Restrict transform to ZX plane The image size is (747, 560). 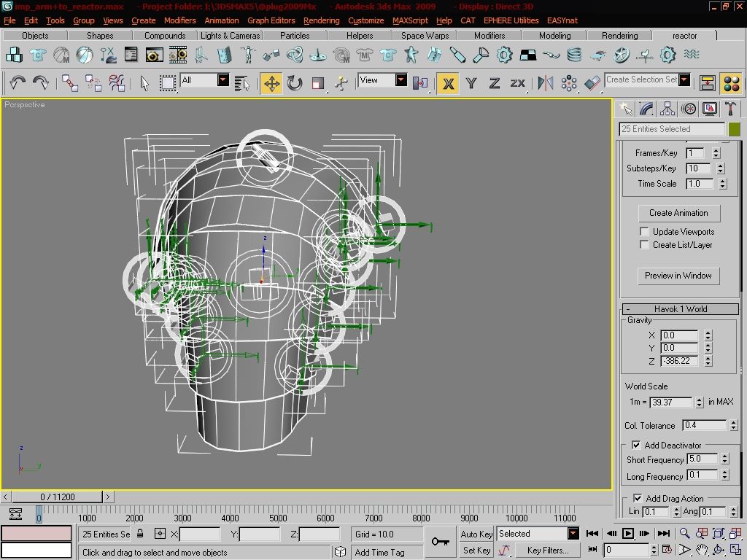[x=517, y=83]
